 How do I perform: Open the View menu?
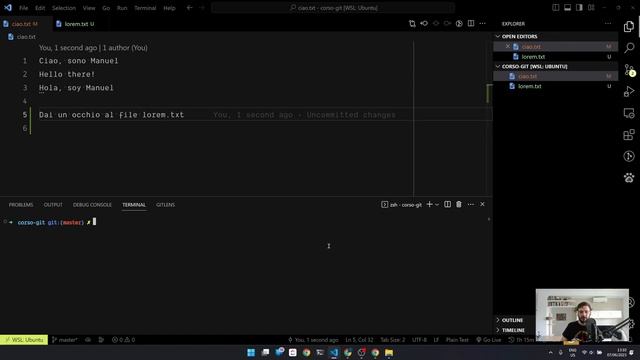(x=89, y=8)
